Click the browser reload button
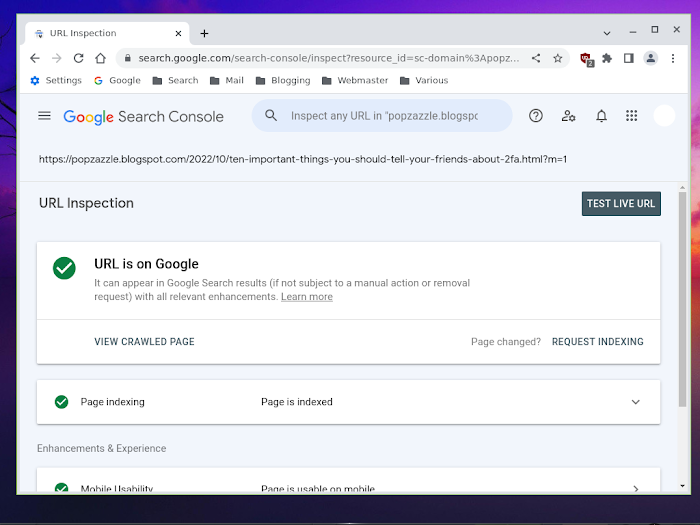 click(79, 58)
